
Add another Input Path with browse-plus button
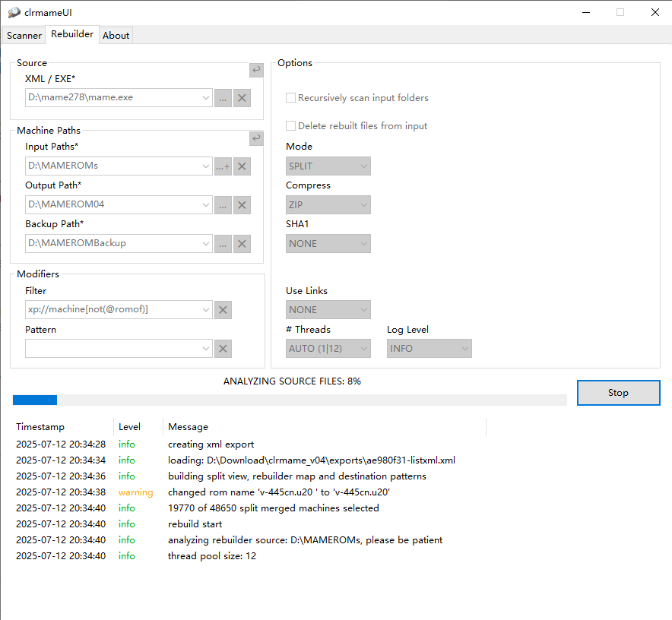pyautogui.click(x=223, y=166)
